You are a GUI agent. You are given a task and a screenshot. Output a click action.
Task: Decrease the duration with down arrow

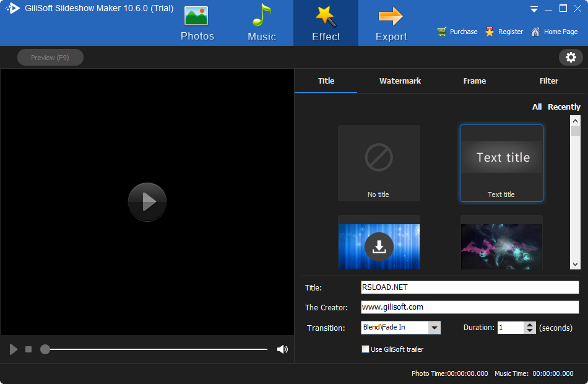pos(529,331)
